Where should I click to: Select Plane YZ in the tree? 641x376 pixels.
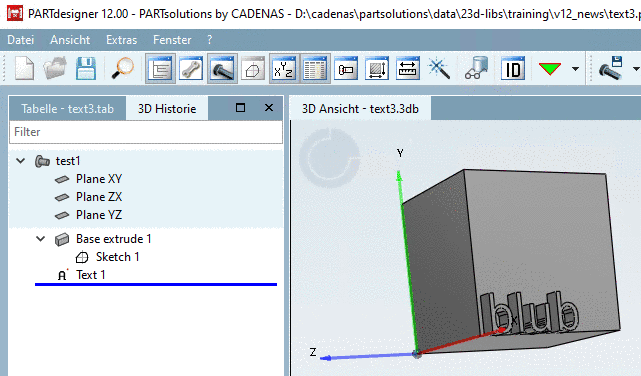(99, 215)
